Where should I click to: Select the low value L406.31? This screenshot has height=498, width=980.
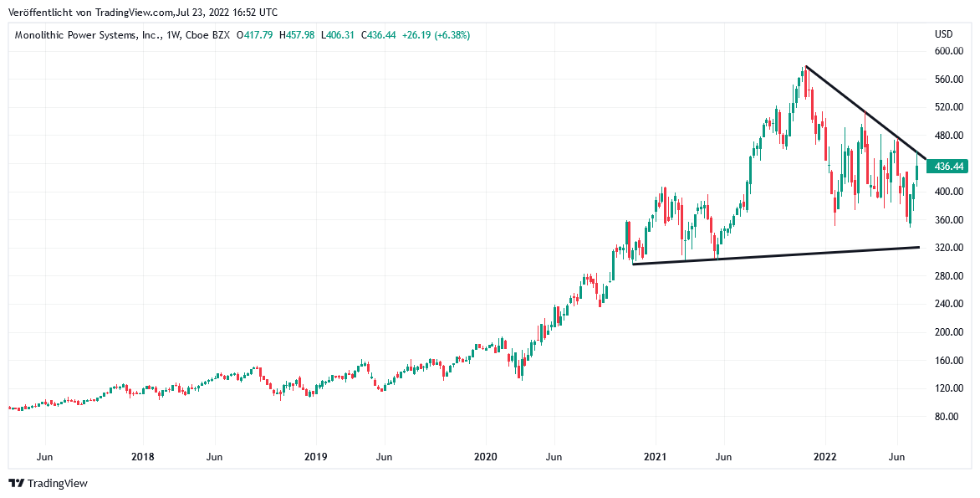click(338, 36)
